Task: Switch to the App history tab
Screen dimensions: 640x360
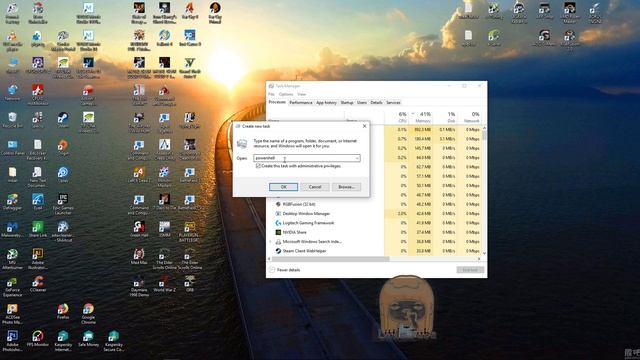Action: 326,103
